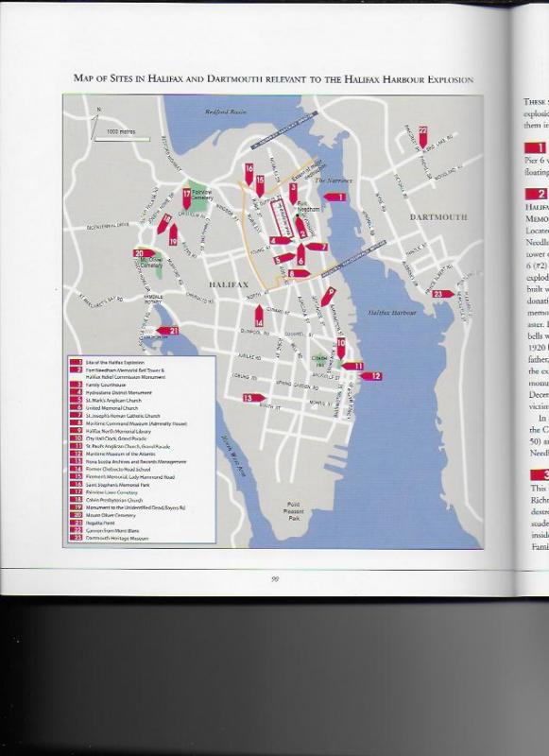The width and height of the screenshot is (549, 756).
Task: Click map marker 10 near Citadel Hill
Action: 341,349
